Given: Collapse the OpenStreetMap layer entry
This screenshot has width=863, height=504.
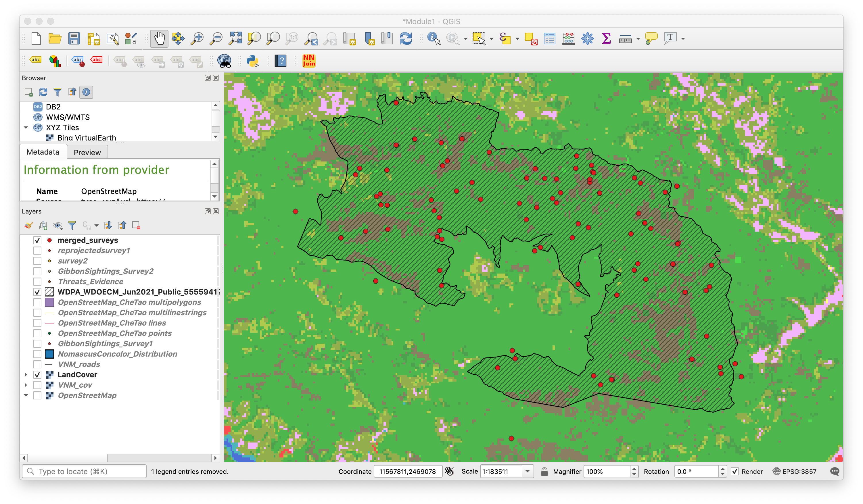Looking at the screenshot, I should pyautogui.click(x=26, y=395).
